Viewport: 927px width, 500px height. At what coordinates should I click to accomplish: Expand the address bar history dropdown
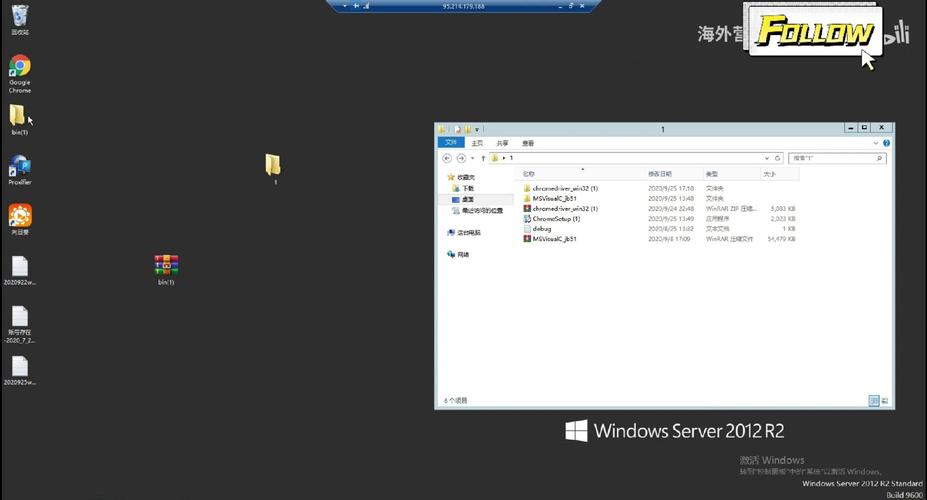pos(767,158)
